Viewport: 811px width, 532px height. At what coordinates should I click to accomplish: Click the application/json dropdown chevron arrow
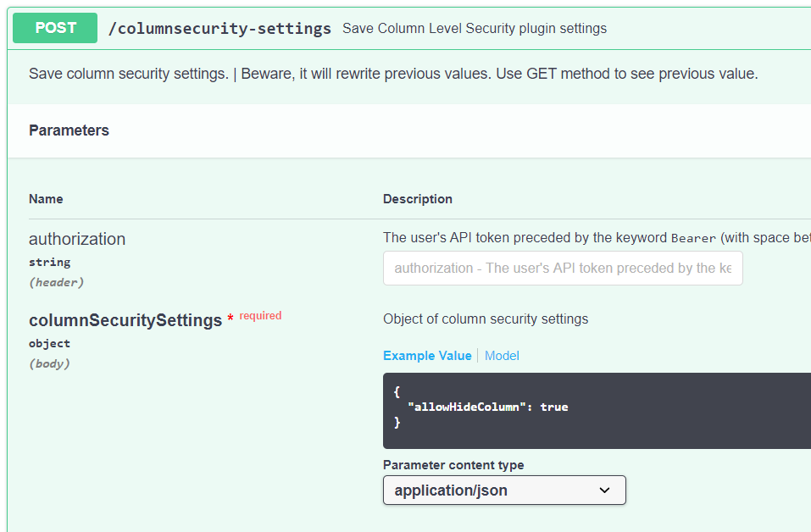point(604,490)
